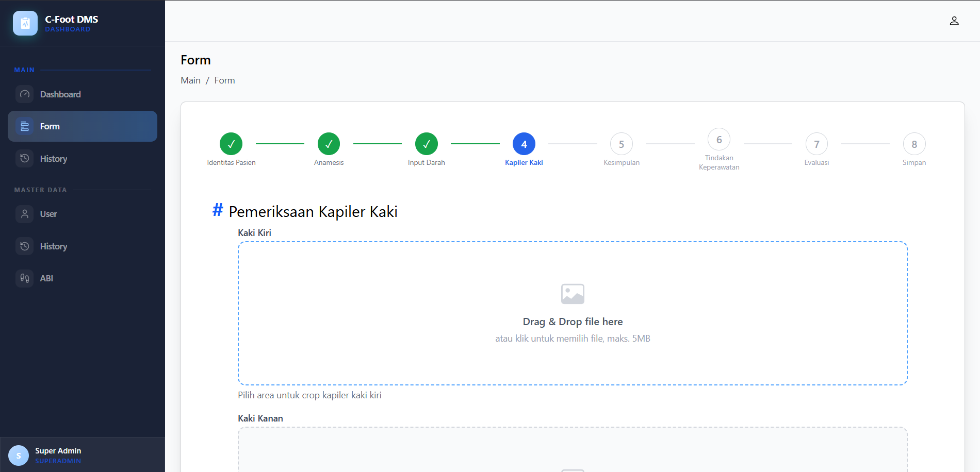Open the user profile icon in header
The width and height of the screenshot is (980, 472).
(954, 21)
